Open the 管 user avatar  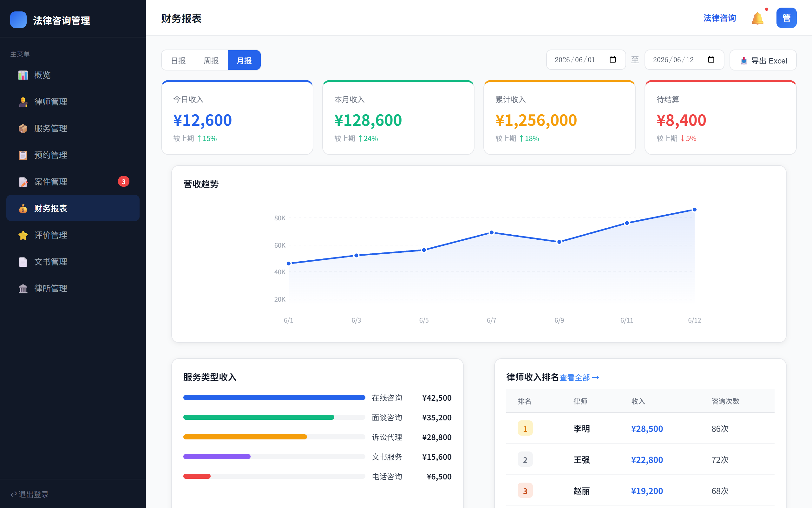tap(786, 18)
